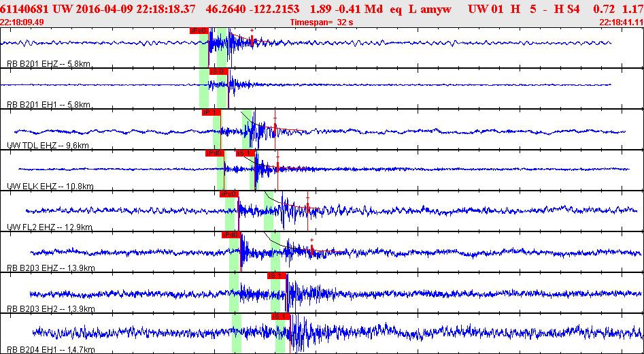The image size is (644, 354).
Task: Click the start time '22:18:09.49'
Action: pos(22,22)
